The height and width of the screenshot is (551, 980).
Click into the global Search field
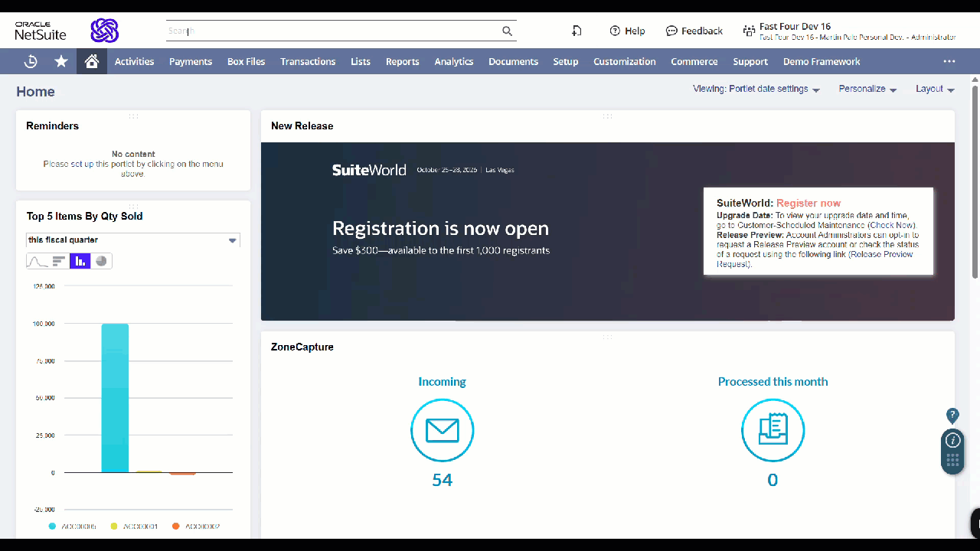(x=333, y=31)
